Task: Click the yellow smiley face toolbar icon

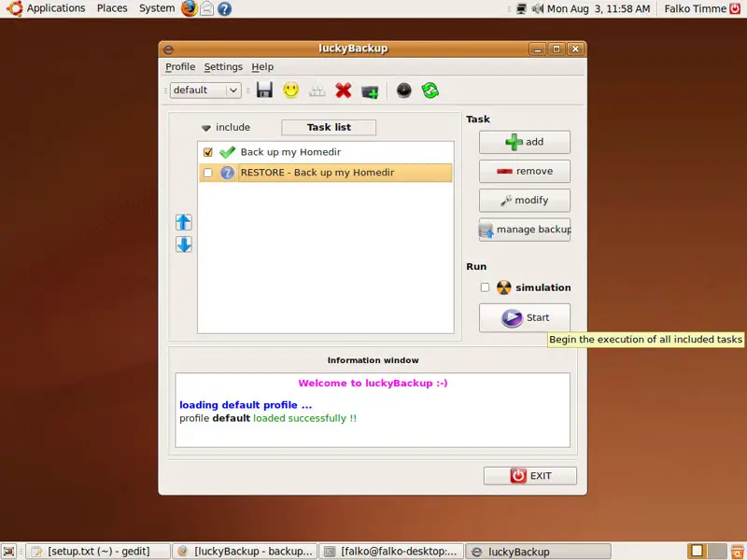Action: click(x=290, y=90)
